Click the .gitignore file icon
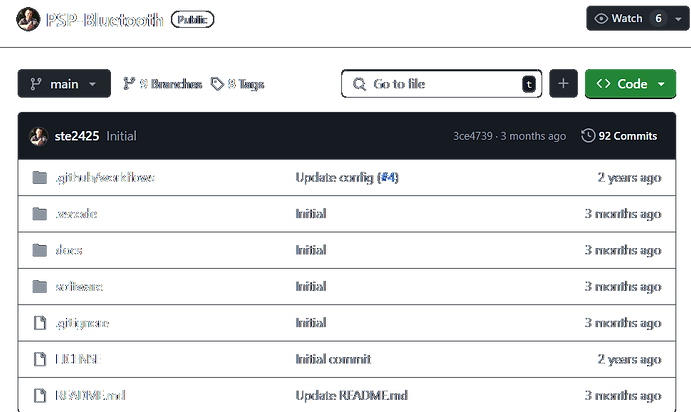 [x=39, y=323]
